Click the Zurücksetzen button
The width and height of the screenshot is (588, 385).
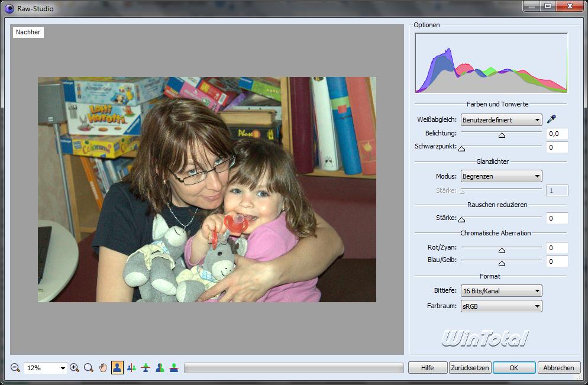point(470,368)
